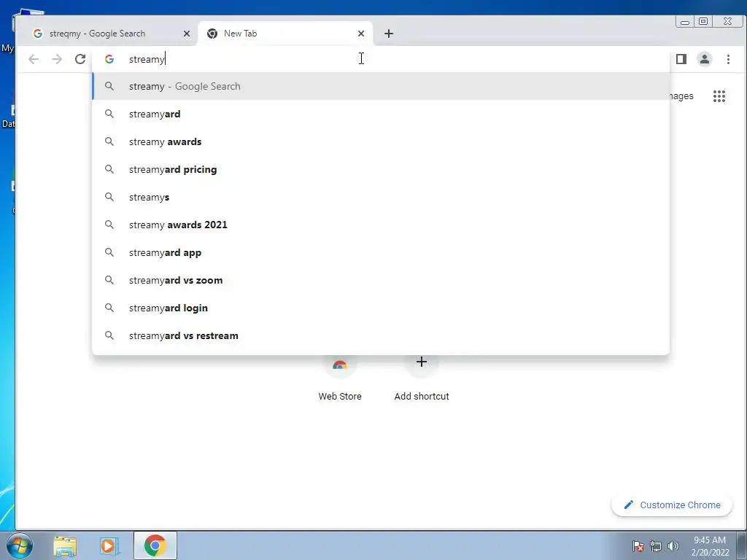Viewport: 747px width, 560px height.
Task: Open the Chrome profile avatar
Action: pyautogui.click(x=705, y=59)
